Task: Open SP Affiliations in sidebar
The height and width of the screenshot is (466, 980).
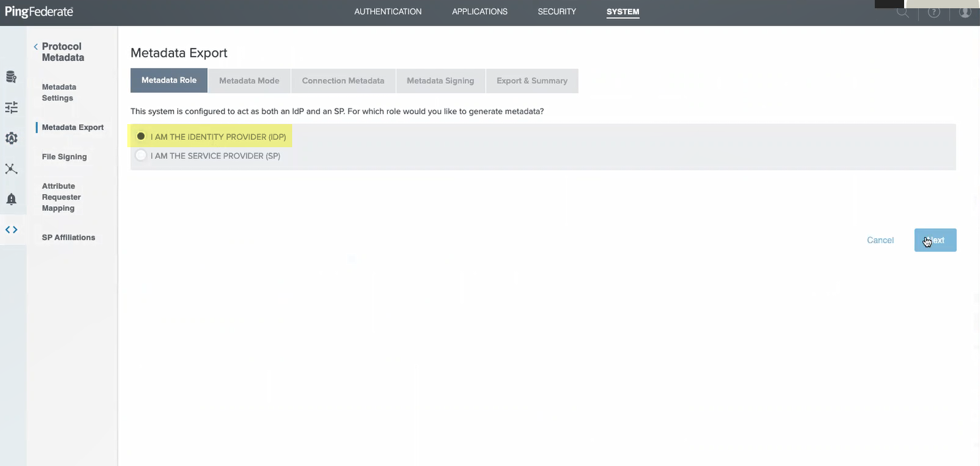Action: (69, 238)
